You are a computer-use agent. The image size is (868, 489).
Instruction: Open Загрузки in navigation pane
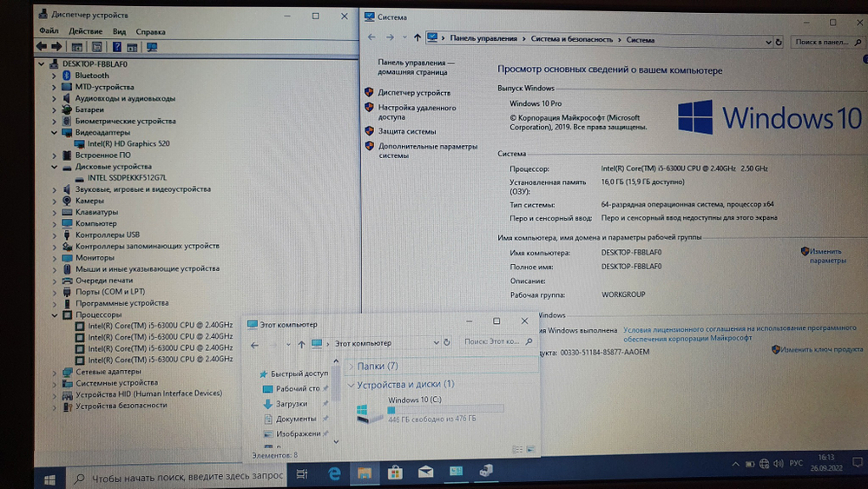pos(291,404)
